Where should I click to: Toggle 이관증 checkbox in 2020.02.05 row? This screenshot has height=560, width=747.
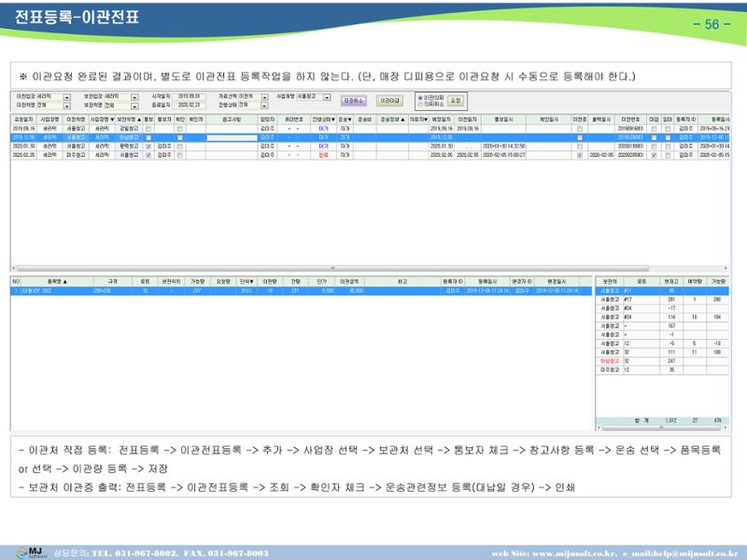(580, 155)
